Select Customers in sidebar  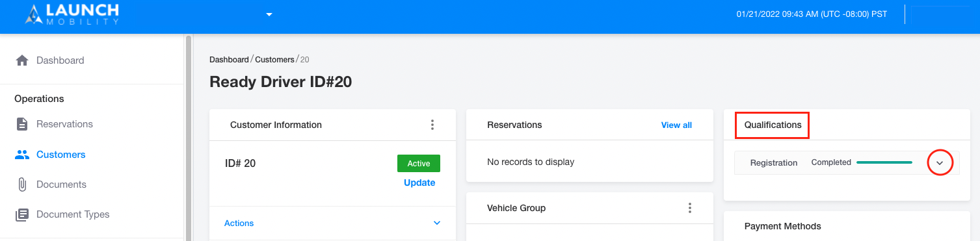61,155
